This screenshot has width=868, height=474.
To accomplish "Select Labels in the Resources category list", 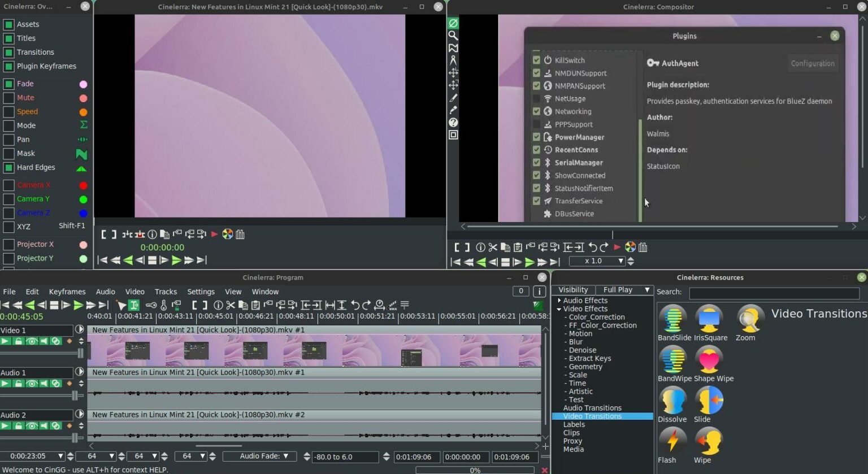I will point(574,424).
